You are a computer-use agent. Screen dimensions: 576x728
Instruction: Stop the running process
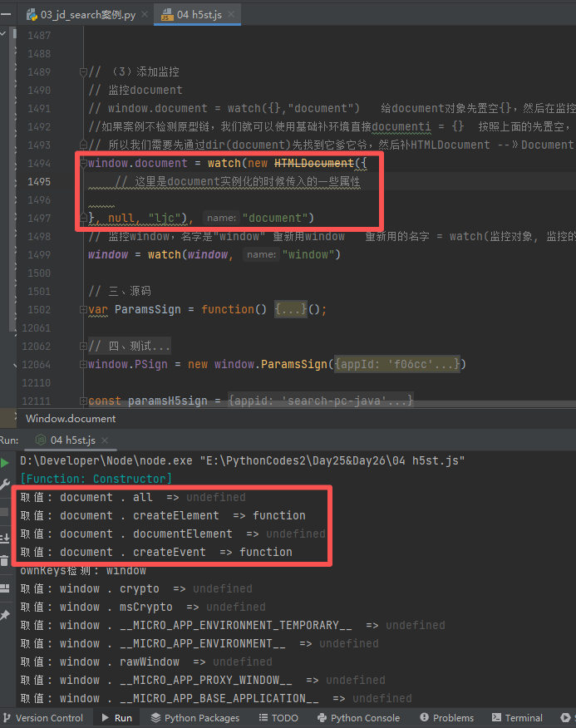(x=4, y=512)
